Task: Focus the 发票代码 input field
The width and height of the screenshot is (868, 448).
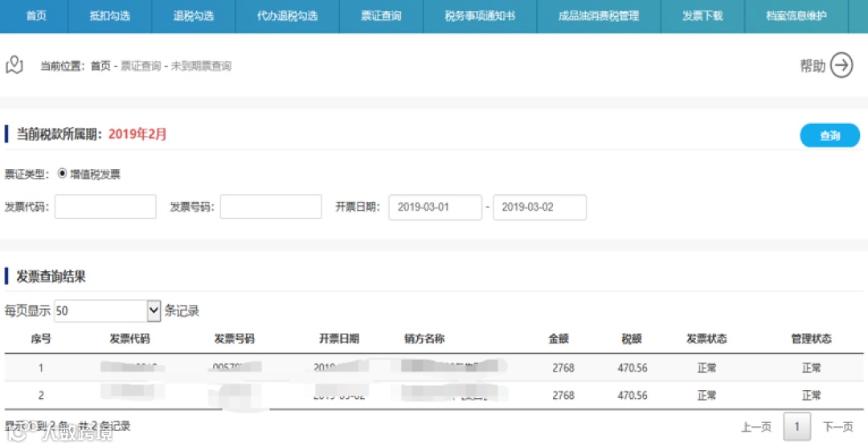Action: (x=105, y=207)
